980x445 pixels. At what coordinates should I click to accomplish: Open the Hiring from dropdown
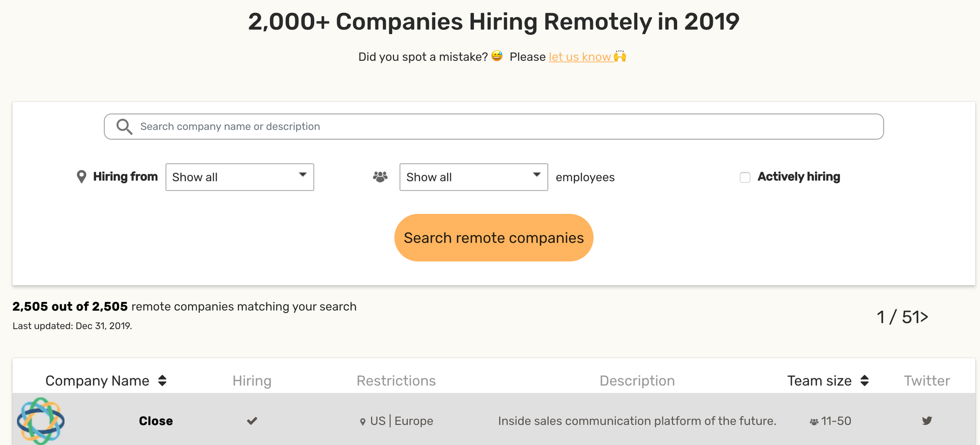(x=240, y=177)
